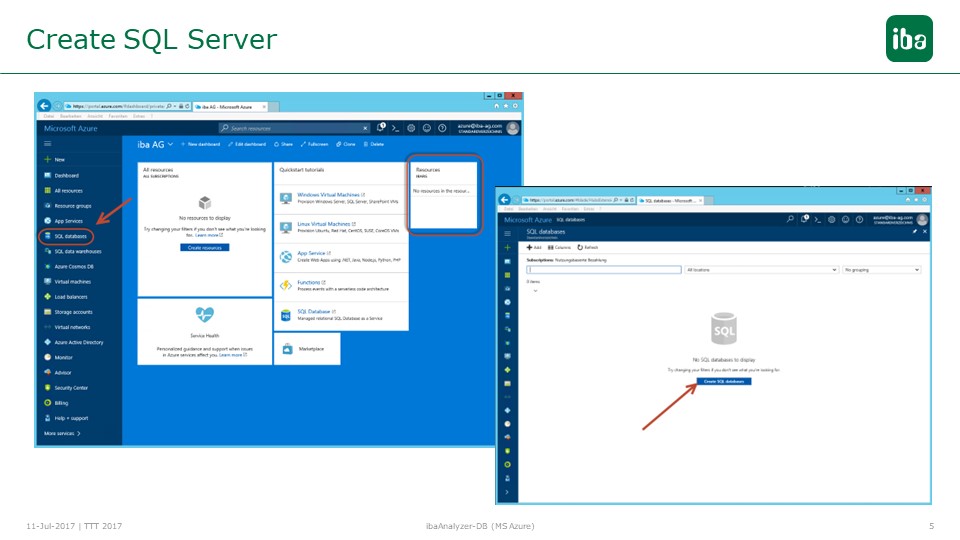Viewport: 960px width, 540px height.
Task: Pin the SQL databases blade
Action: pyautogui.click(x=915, y=231)
